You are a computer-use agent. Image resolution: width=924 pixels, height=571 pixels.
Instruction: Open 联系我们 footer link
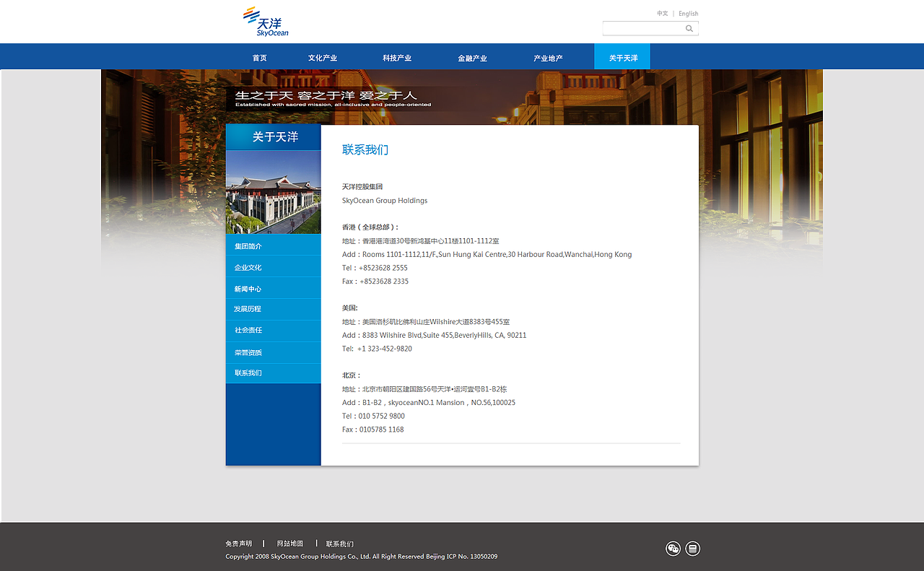tap(340, 544)
